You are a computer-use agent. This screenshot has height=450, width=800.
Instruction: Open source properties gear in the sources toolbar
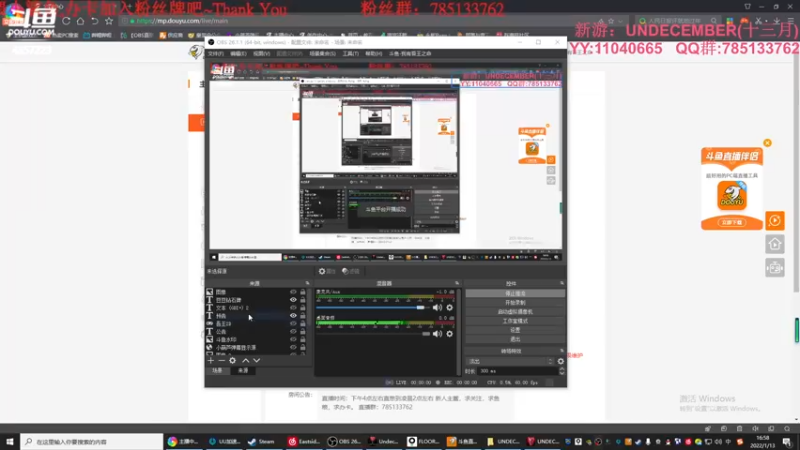point(233,361)
